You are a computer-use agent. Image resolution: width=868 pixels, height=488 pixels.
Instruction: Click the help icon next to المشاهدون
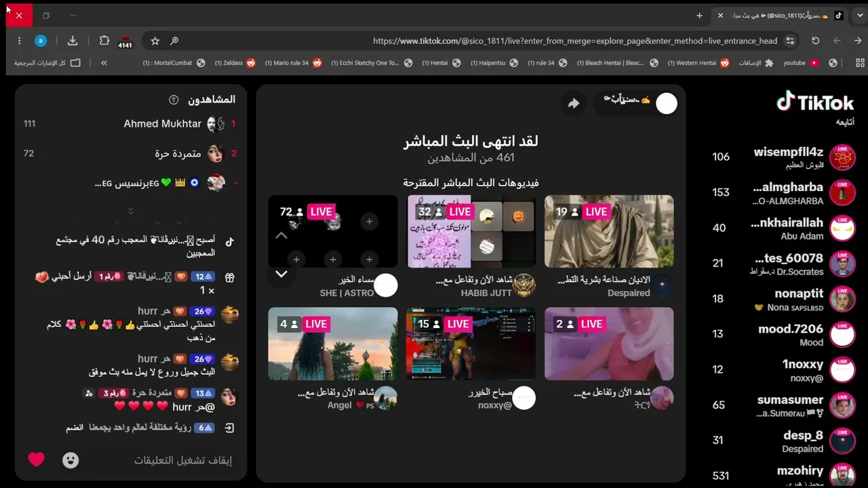coord(174,100)
